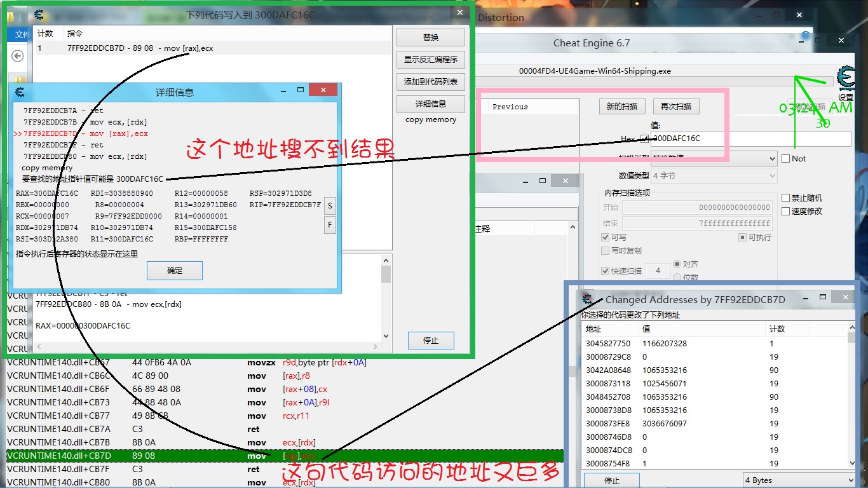
Task: Open Cheat Engine settings logo icon
Action: coord(845,78)
